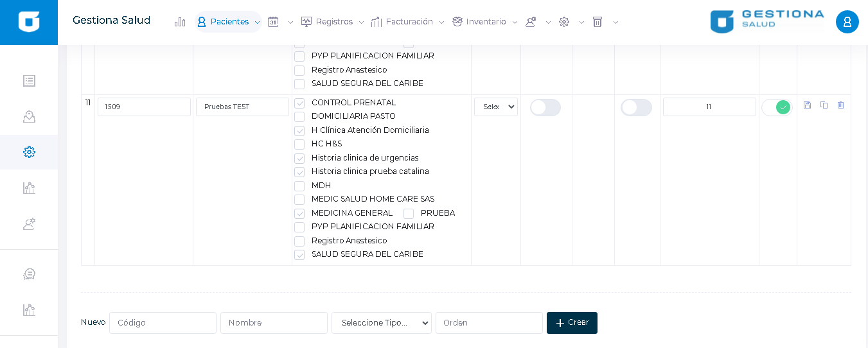Click the duplicate icon in row 11

824,105
